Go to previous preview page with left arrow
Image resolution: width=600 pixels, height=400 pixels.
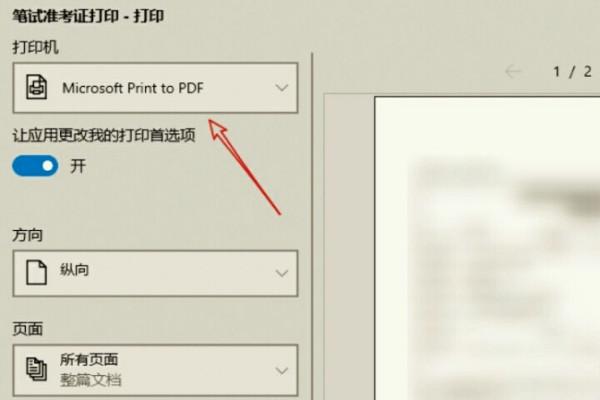click(x=513, y=71)
